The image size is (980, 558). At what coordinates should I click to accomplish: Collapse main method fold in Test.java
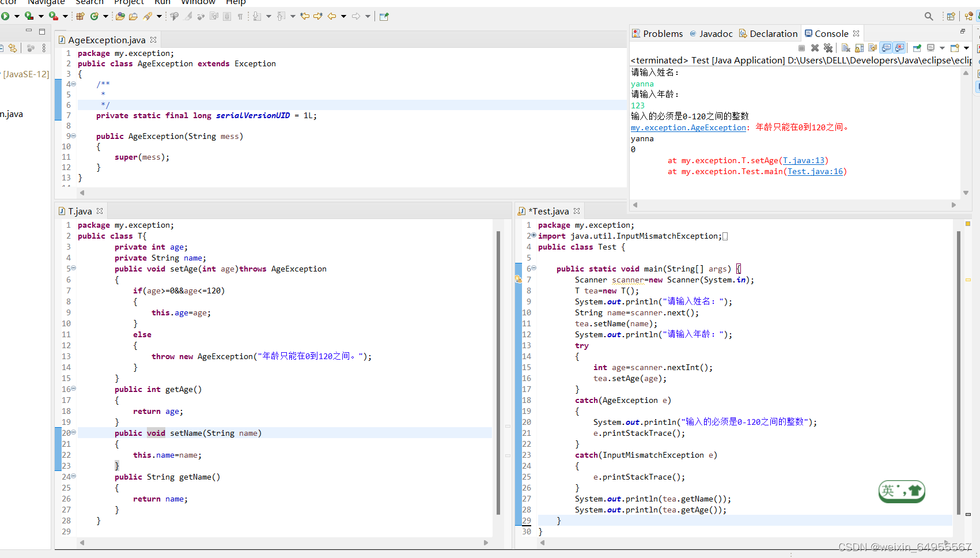click(533, 268)
